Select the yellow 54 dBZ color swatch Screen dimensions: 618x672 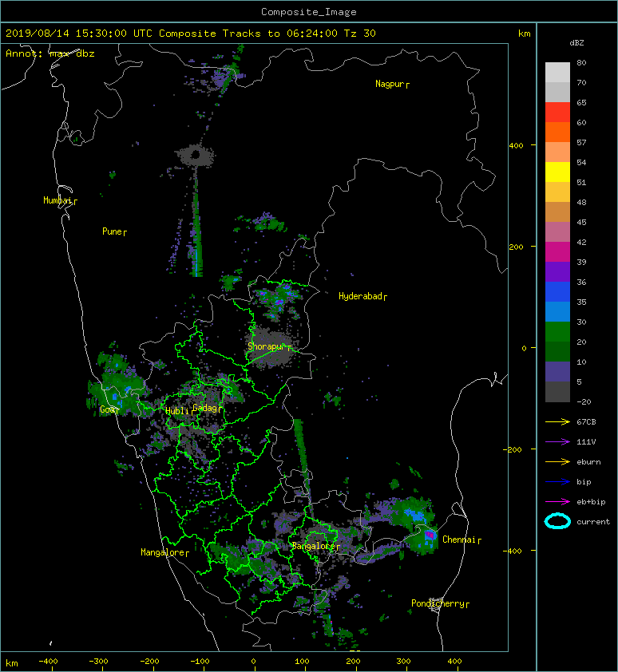(x=557, y=172)
